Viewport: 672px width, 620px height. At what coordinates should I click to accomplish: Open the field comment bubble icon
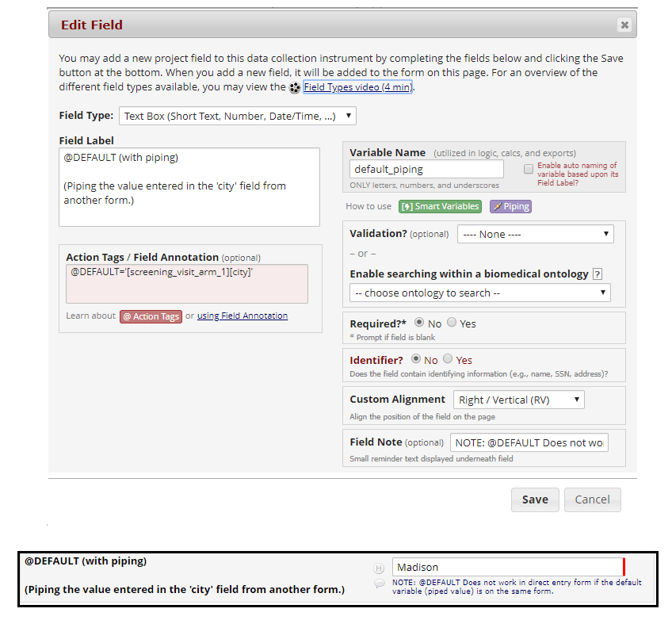point(379,582)
